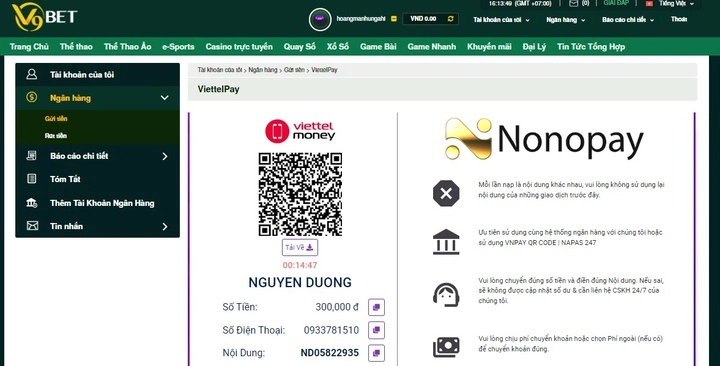
Task: Open the e-Sports menu
Action: 178,46
